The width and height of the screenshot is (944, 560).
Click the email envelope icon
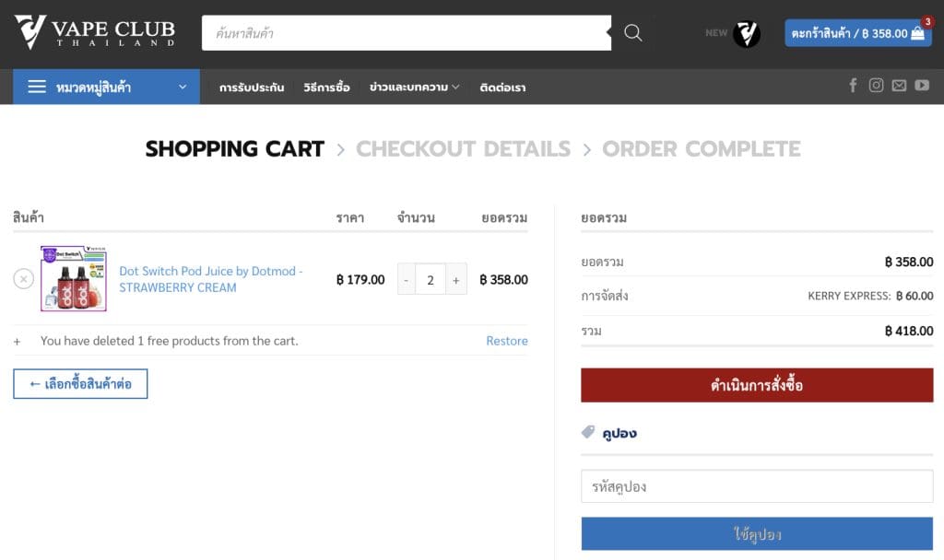pos(899,86)
